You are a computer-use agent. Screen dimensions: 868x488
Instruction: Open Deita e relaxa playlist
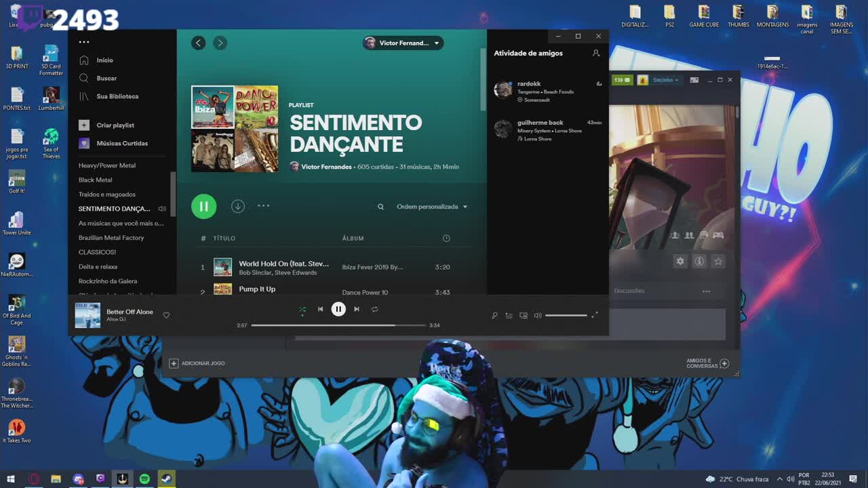pos(98,266)
